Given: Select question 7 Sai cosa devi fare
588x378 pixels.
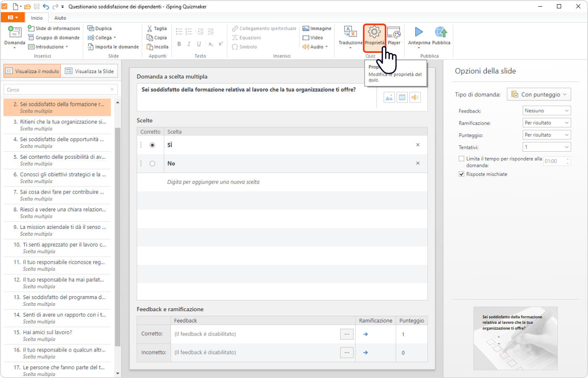Looking at the screenshot, I should (x=57, y=195).
